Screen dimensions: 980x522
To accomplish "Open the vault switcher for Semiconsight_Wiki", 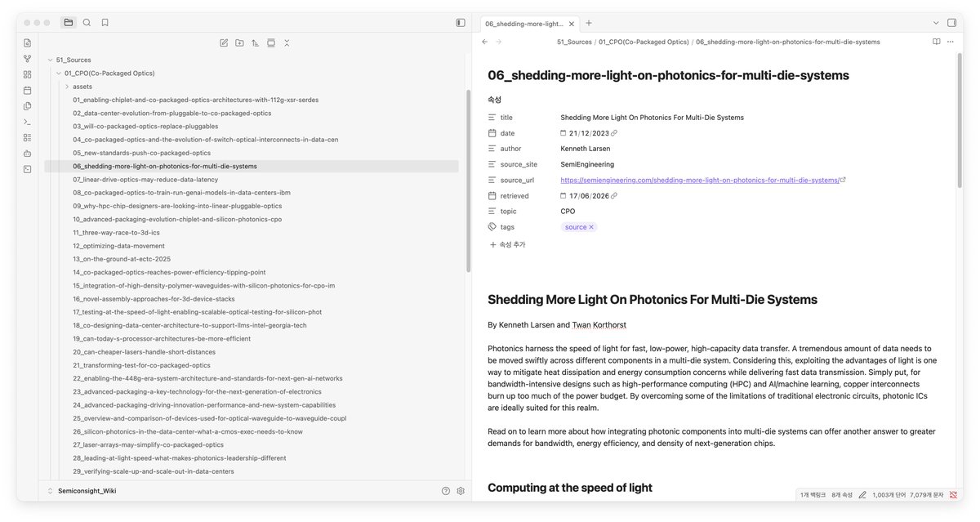I will [86, 491].
